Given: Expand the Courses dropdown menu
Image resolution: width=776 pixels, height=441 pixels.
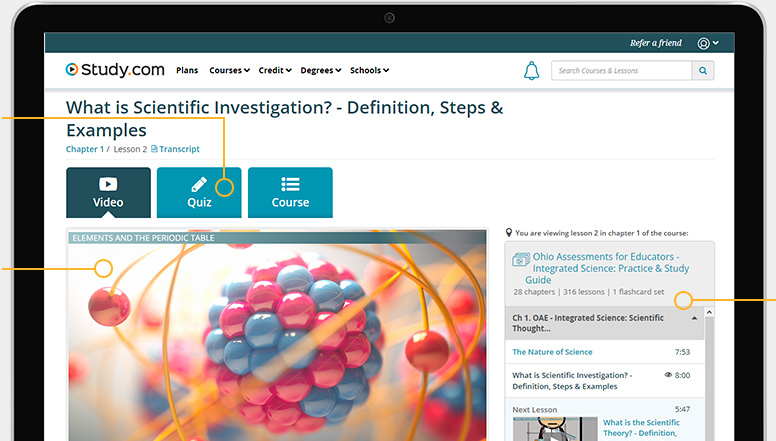Looking at the screenshot, I should click(230, 71).
